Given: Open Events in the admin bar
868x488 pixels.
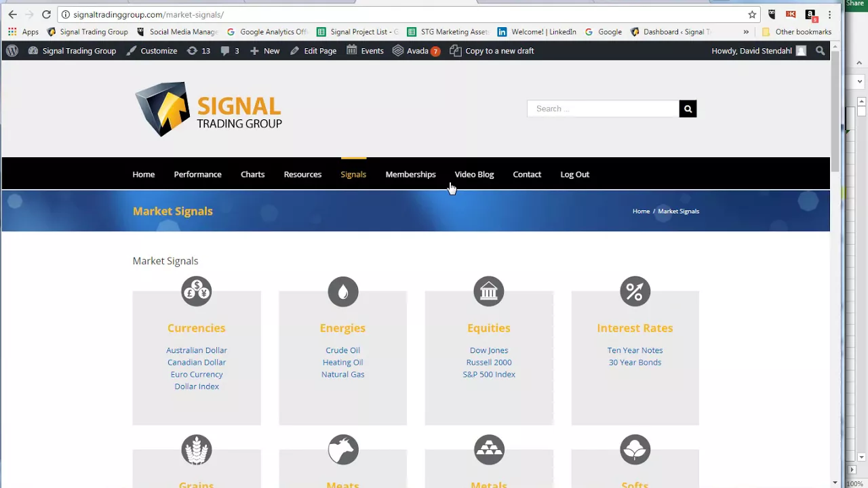Looking at the screenshot, I should [x=365, y=51].
